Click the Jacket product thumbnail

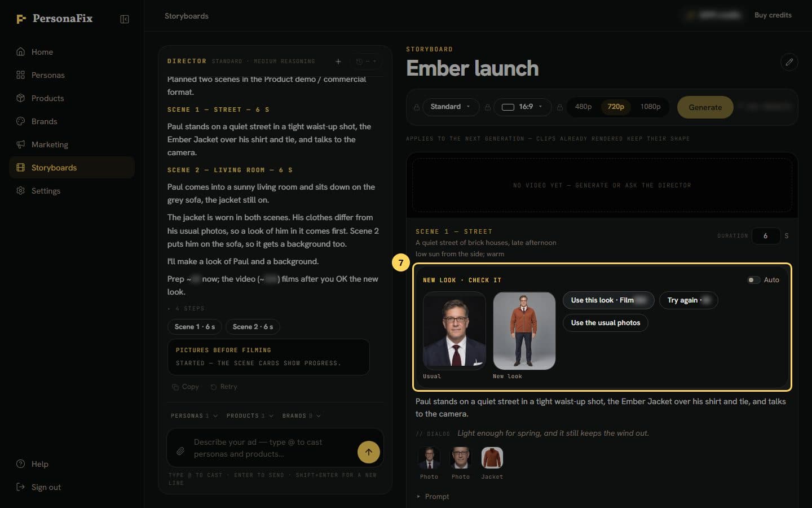click(492, 458)
